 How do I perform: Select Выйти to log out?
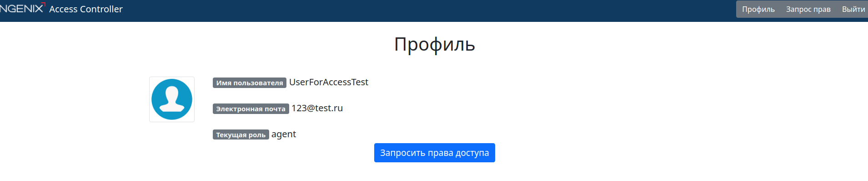(x=853, y=9)
